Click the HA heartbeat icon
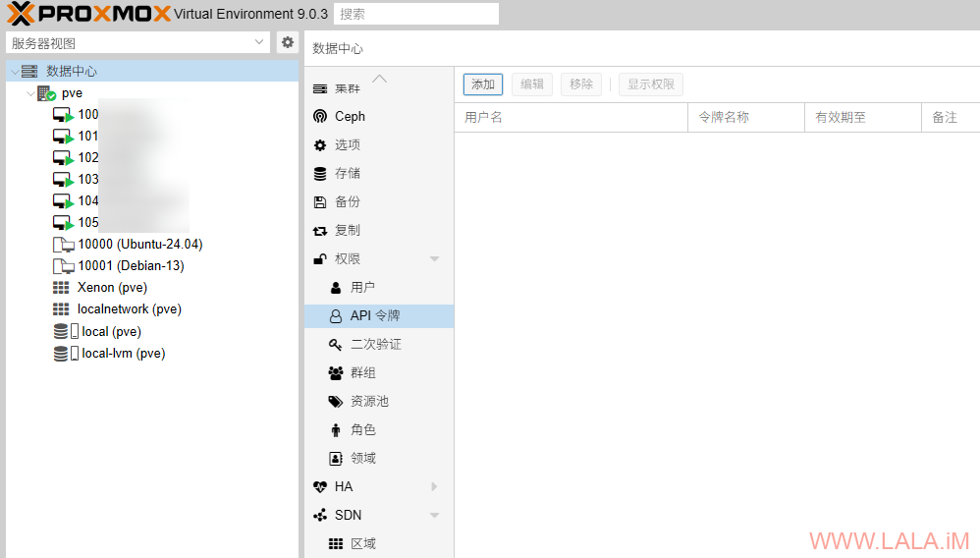 320,487
